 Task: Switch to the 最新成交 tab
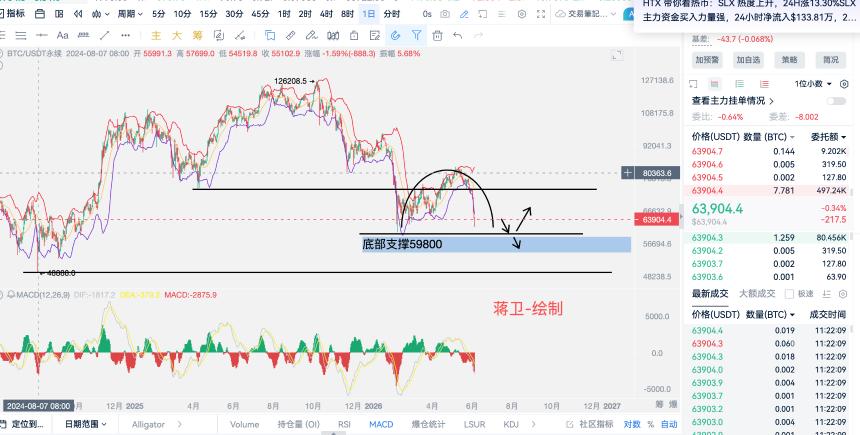[x=710, y=294]
